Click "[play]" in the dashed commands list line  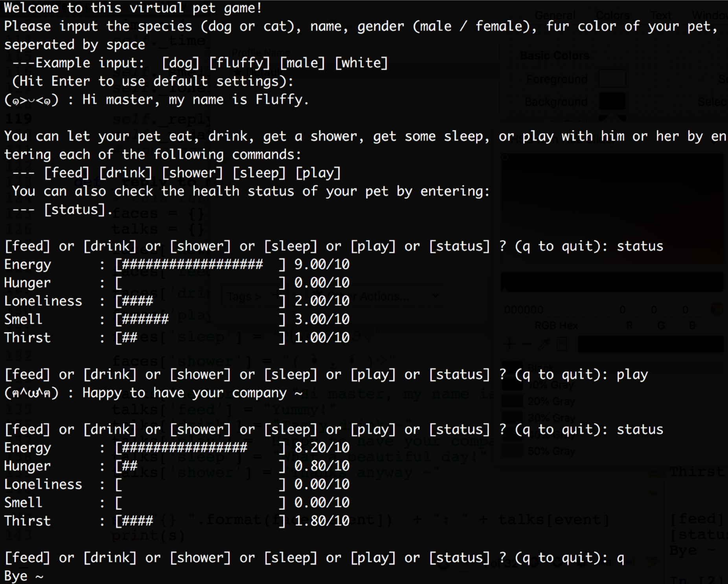(x=318, y=173)
